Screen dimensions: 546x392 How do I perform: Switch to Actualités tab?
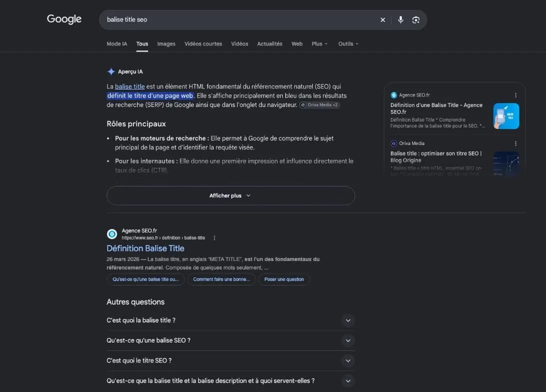pos(270,44)
